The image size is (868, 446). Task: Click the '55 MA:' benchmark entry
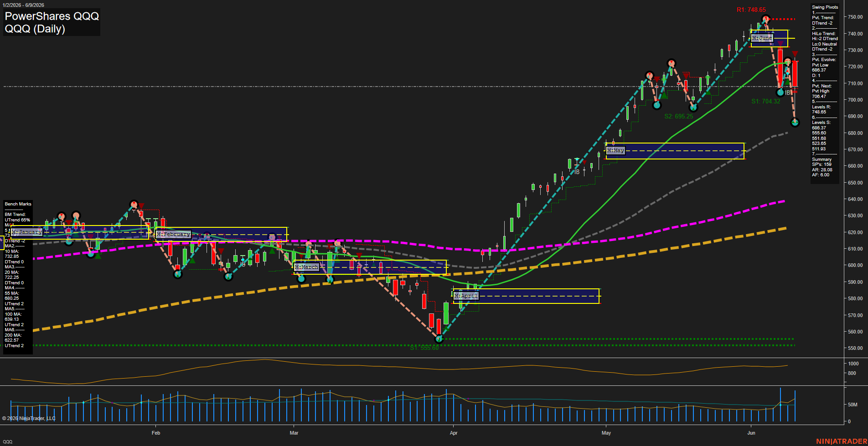(12, 293)
